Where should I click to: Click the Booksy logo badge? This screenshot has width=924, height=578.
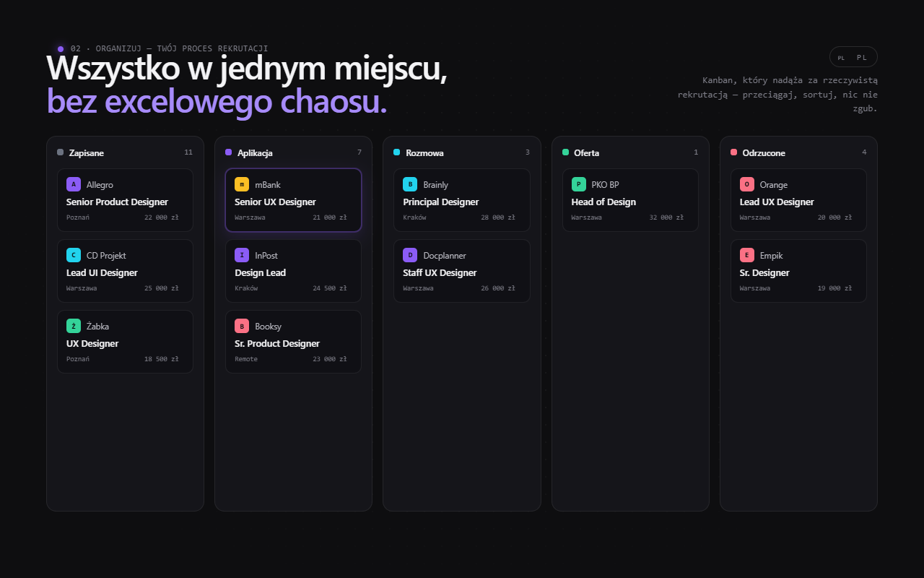coord(242,326)
